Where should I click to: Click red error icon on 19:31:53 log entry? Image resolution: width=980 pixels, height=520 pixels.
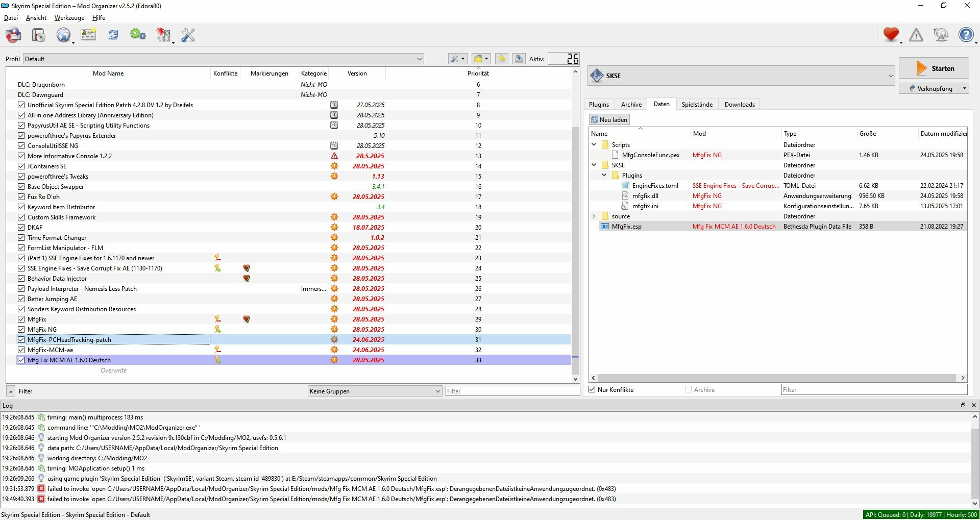[x=41, y=489]
